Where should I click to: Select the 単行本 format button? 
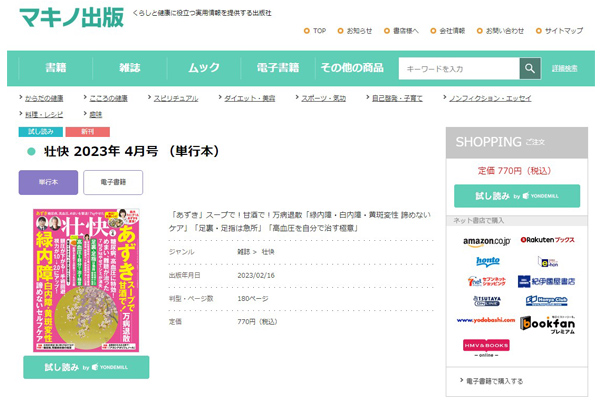(48, 183)
